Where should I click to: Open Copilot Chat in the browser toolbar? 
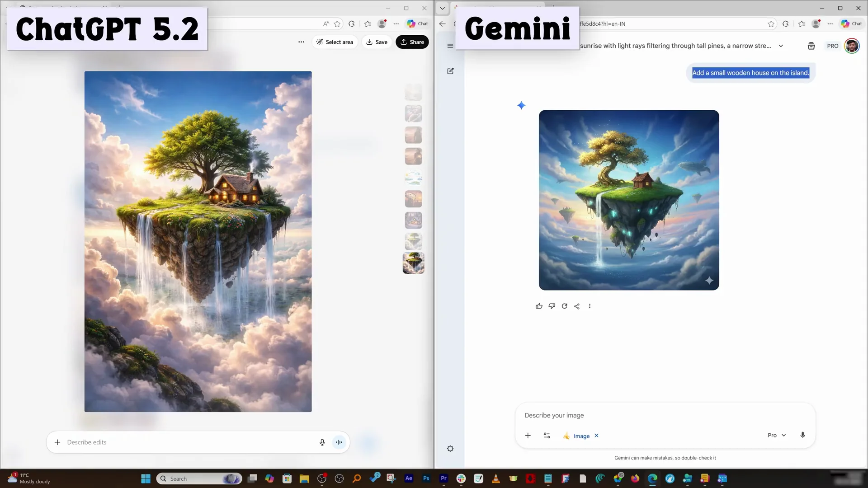[x=851, y=23]
